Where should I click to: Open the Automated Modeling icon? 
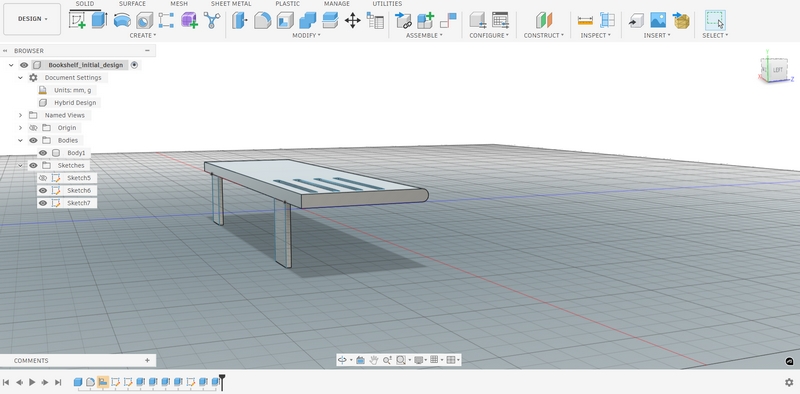[x=212, y=20]
